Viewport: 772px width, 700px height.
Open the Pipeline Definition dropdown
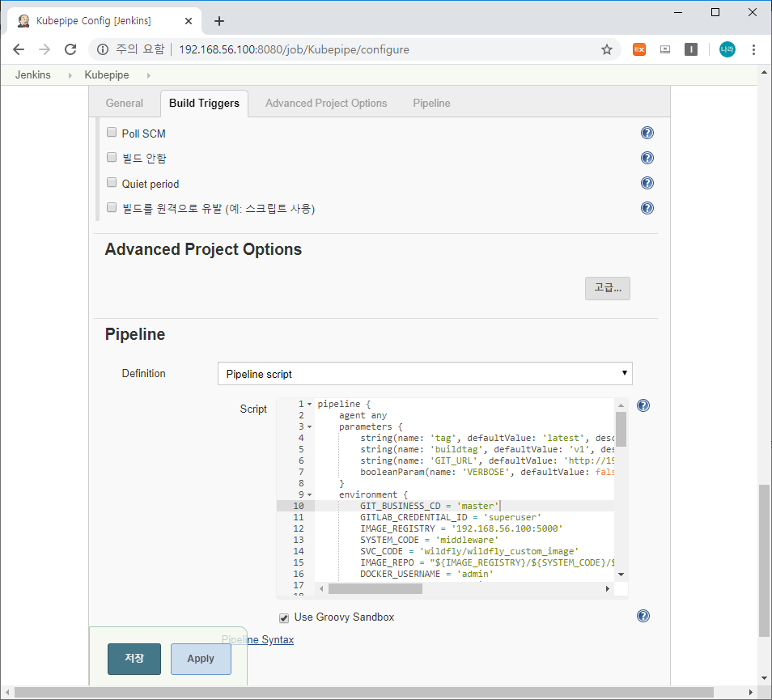425,374
